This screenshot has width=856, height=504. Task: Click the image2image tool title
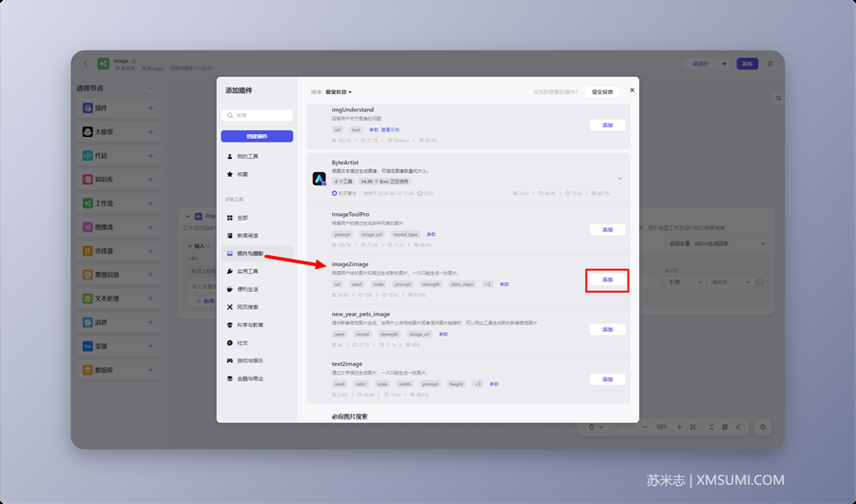click(350, 264)
